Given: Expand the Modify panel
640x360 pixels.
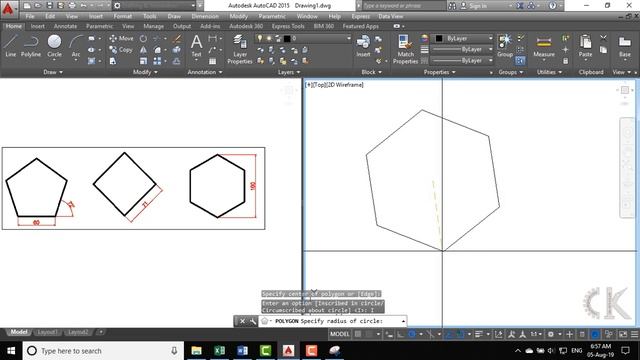Looking at the screenshot, I should pyautogui.click(x=145, y=72).
